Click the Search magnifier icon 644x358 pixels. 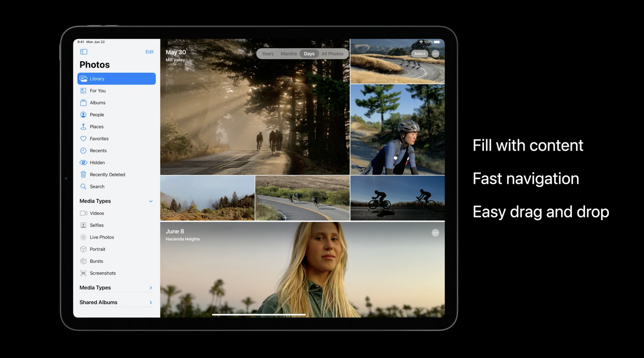pos(83,186)
